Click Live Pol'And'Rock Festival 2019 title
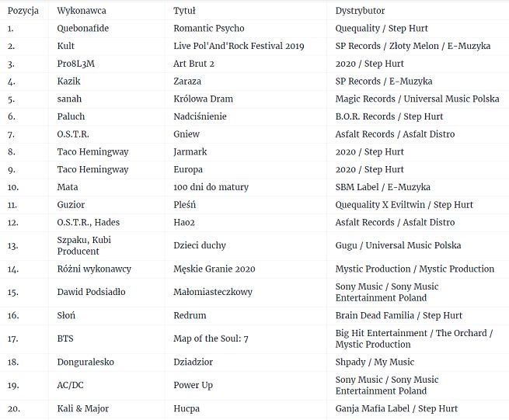 pyautogui.click(x=239, y=46)
